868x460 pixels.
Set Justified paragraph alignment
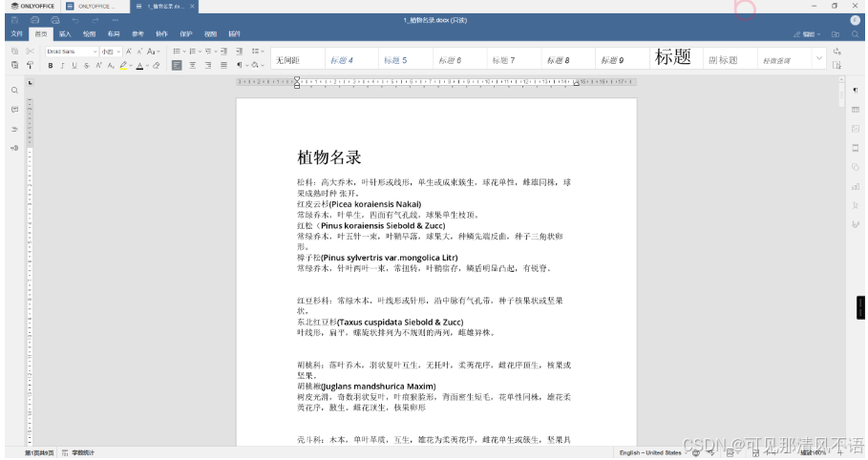coord(223,65)
